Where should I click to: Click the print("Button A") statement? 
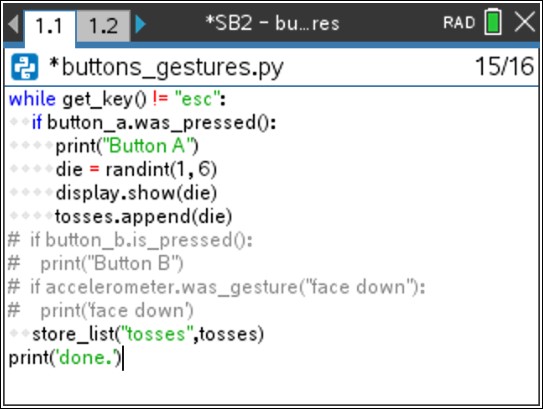coord(127,146)
